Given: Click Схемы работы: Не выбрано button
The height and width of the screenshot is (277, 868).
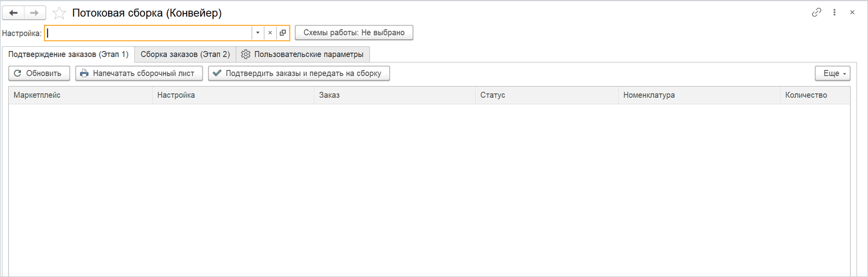Looking at the screenshot, I should tap(354, 33).
